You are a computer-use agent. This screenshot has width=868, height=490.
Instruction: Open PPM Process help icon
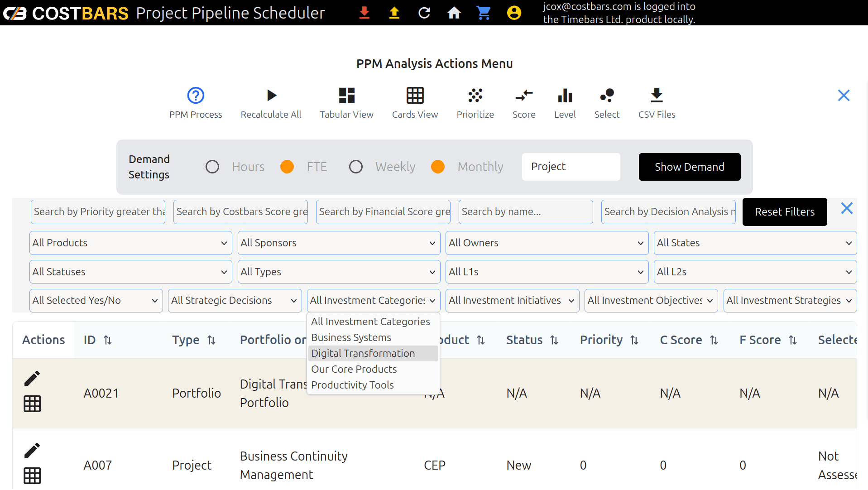(196, 96)
